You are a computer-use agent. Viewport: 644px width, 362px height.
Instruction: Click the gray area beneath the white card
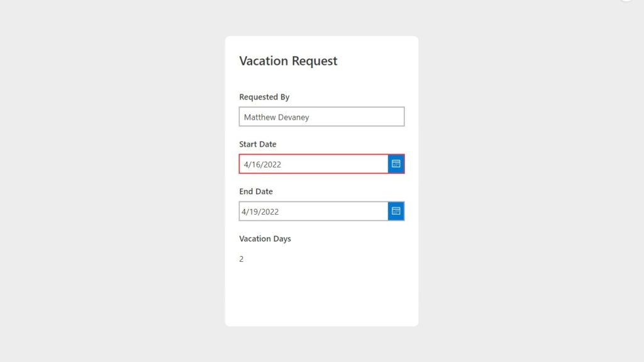321,344
